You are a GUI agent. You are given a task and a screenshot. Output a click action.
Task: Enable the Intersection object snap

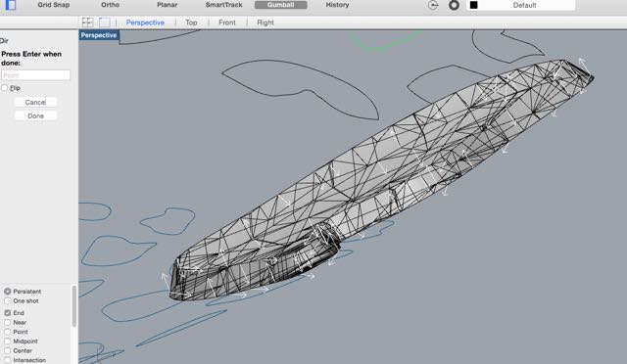(x=8, y=360)
